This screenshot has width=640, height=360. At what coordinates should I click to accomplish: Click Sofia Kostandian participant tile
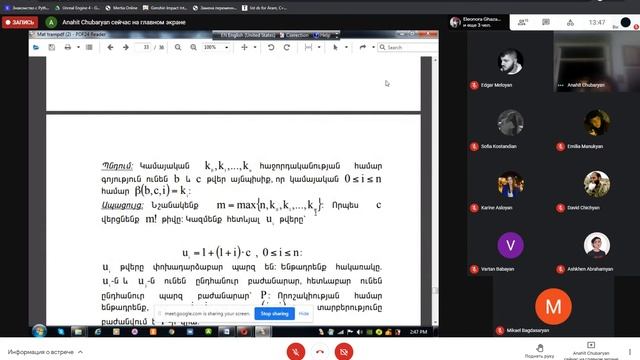coord(510,123)
